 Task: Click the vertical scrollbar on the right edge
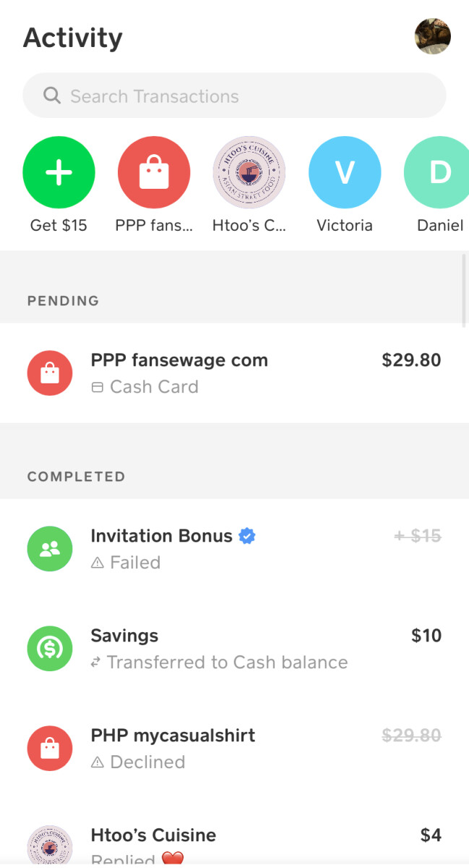click(465, 289)
